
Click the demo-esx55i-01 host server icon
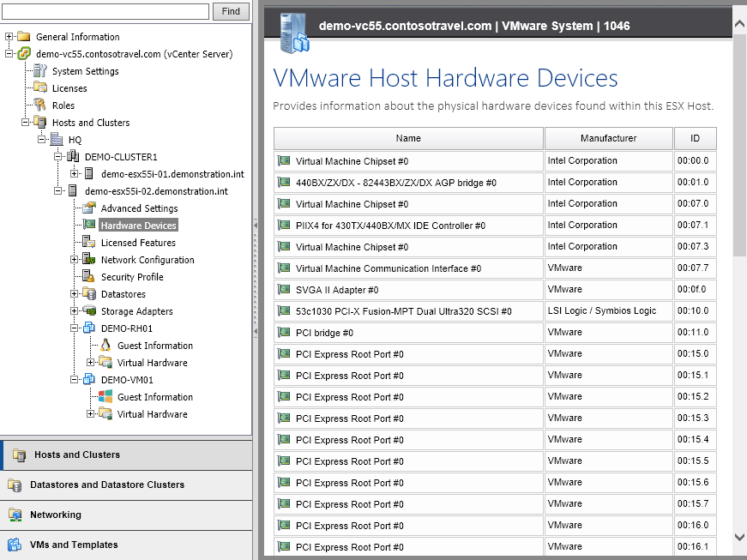pos(89,173)
